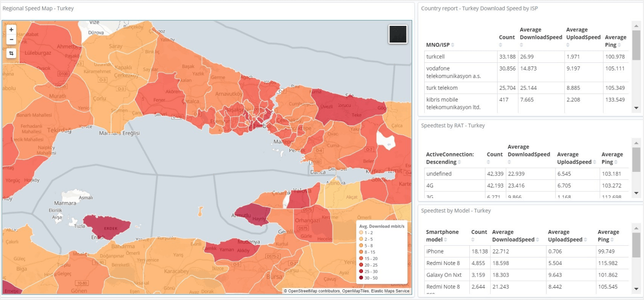The height and width of the screenshot is (300, 644).
Task: Zoom in on the Turkey speed map
Action: (x=11, y=30)
